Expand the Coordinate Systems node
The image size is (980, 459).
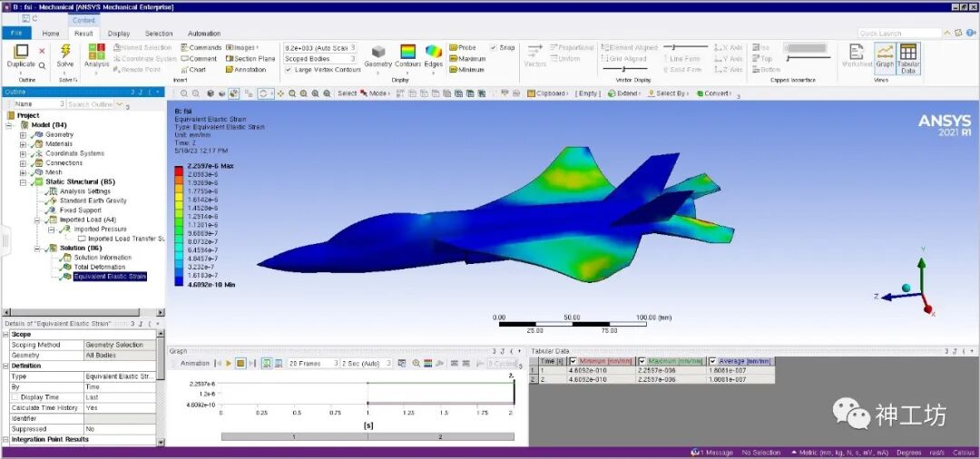[x=23, y=153]
